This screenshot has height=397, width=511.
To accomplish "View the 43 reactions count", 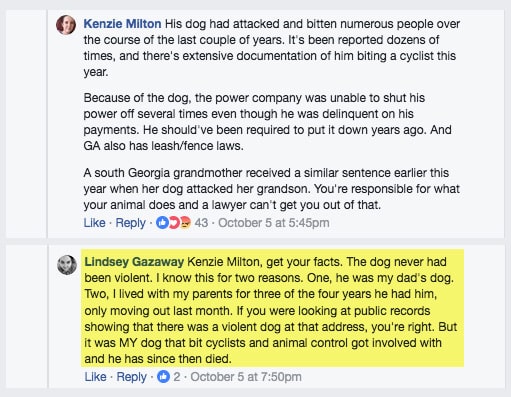I will 201,223.
